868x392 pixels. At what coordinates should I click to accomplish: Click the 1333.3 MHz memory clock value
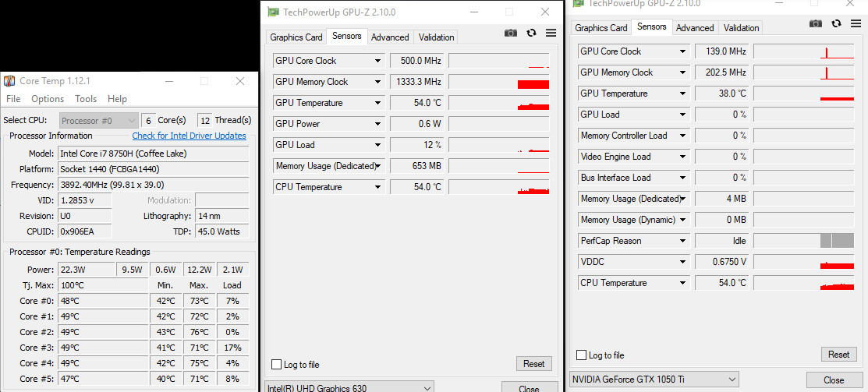(416, 82)
